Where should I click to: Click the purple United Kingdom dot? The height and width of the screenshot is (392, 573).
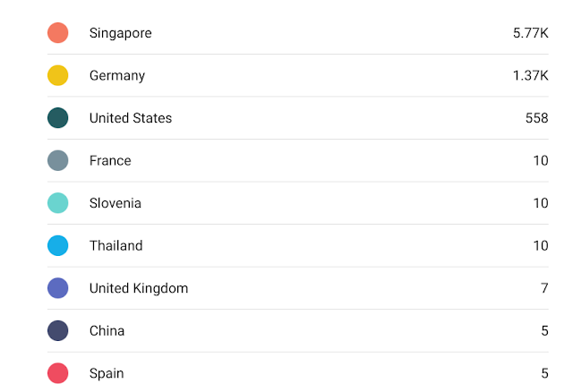point(57,288)
